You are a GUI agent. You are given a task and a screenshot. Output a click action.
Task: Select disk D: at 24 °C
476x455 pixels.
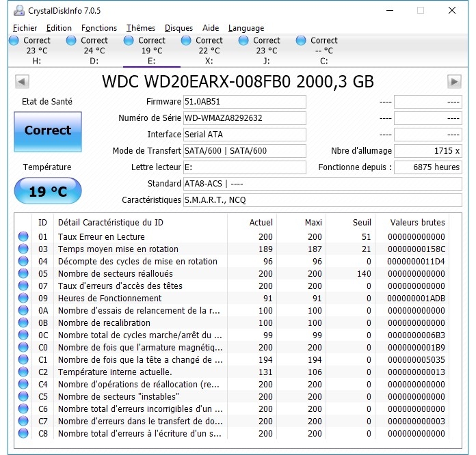pyautogui.click(x=94, y=51)
